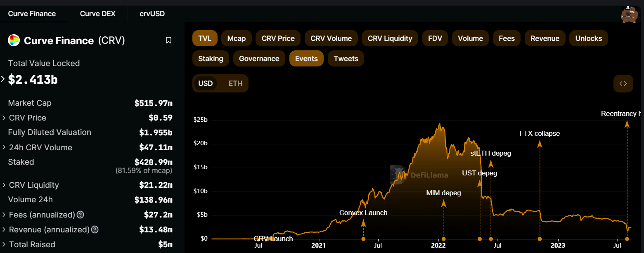Expand the Total Raised row
This screenshot has width=644, height=253.
coord(4,245)
